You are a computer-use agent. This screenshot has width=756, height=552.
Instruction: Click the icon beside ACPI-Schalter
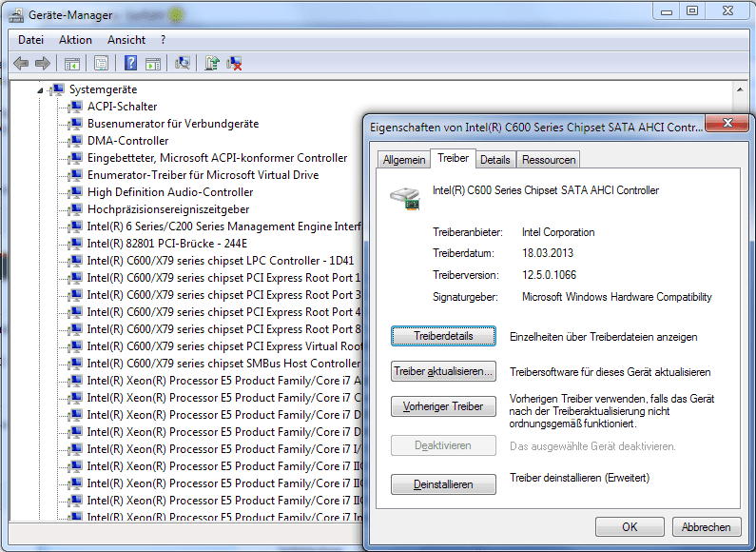point(75,107)
